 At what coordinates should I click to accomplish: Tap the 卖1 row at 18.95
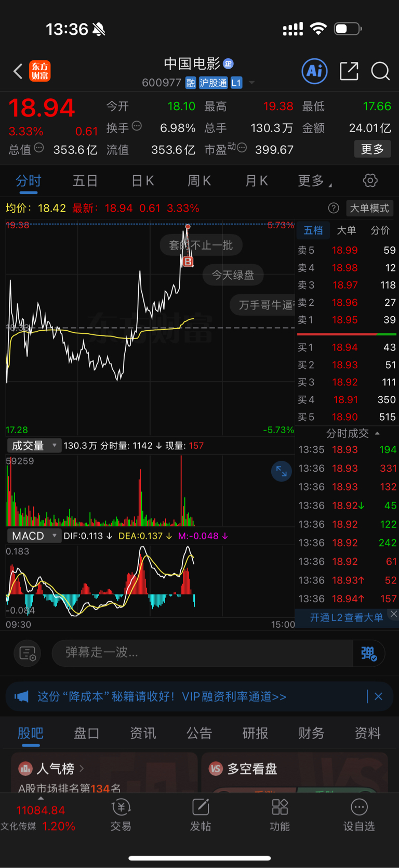[347, 320]
